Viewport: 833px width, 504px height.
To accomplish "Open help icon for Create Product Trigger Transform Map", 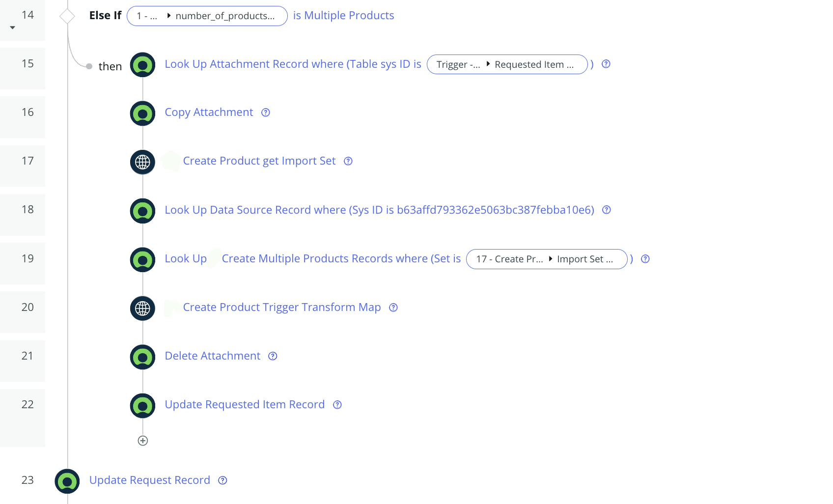I will pos(393,308).
